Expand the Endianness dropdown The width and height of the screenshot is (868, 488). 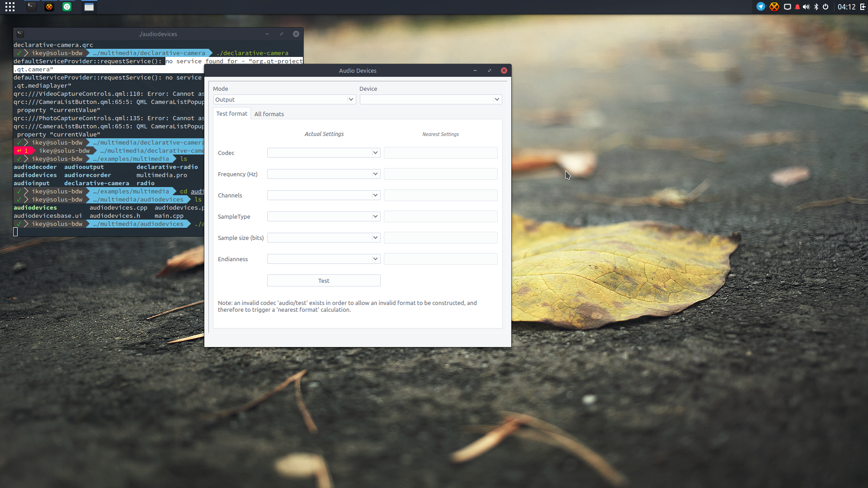(324, 259)
